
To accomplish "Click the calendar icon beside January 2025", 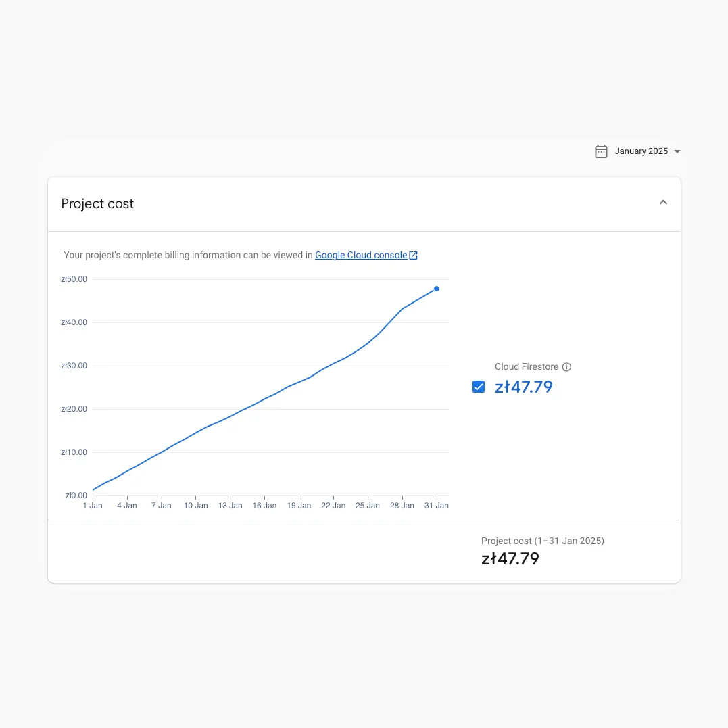I will point(601,151).
